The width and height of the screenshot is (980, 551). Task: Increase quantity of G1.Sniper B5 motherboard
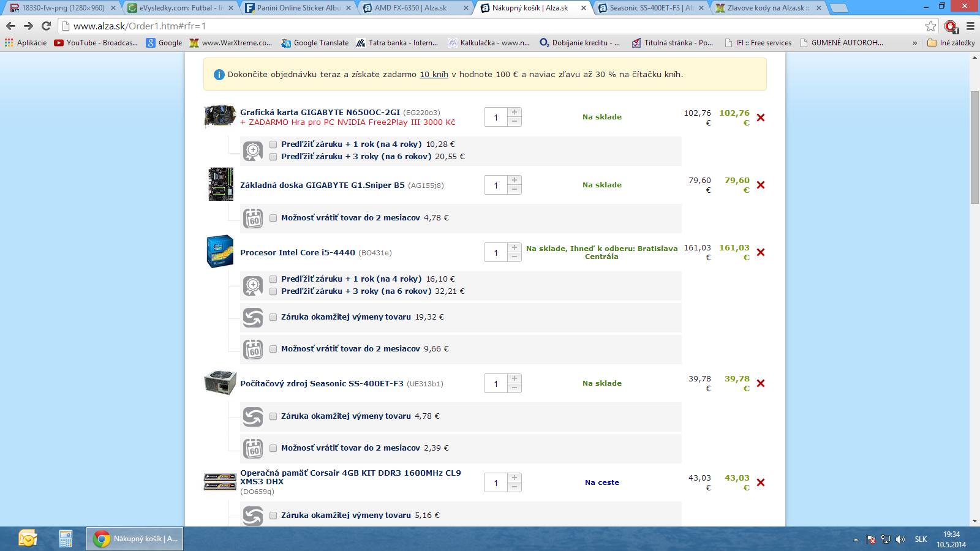pyautogui.click(x=514, y=181)
